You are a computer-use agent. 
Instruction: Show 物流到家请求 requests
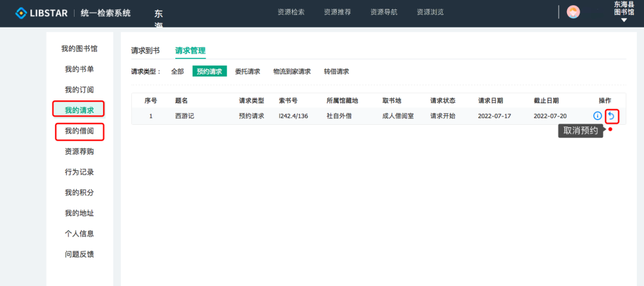pos(292,72)
